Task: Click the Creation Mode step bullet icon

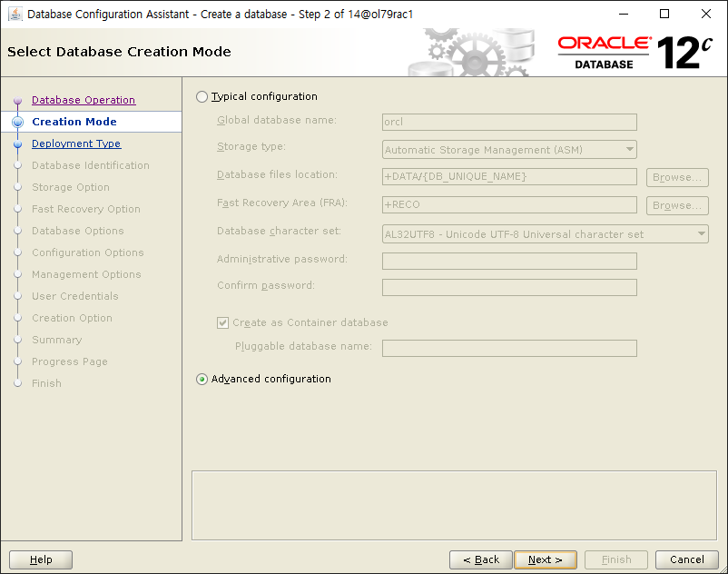Action: click(x=17, y=122)
